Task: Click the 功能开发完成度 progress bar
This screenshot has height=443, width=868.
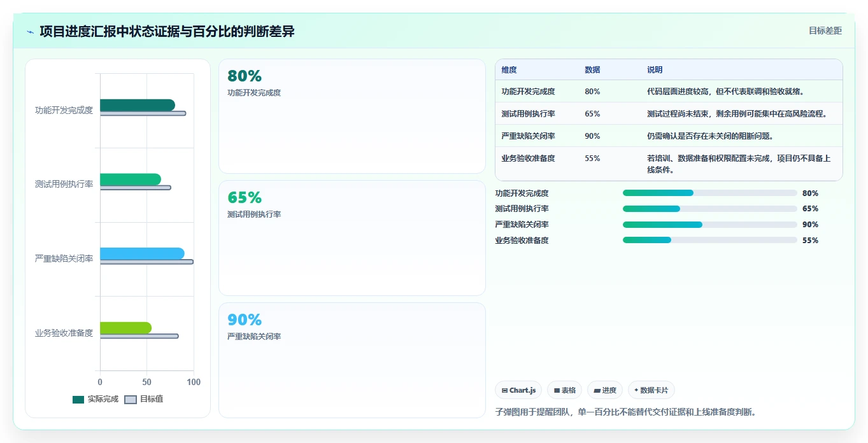Action: pos(710,193)
